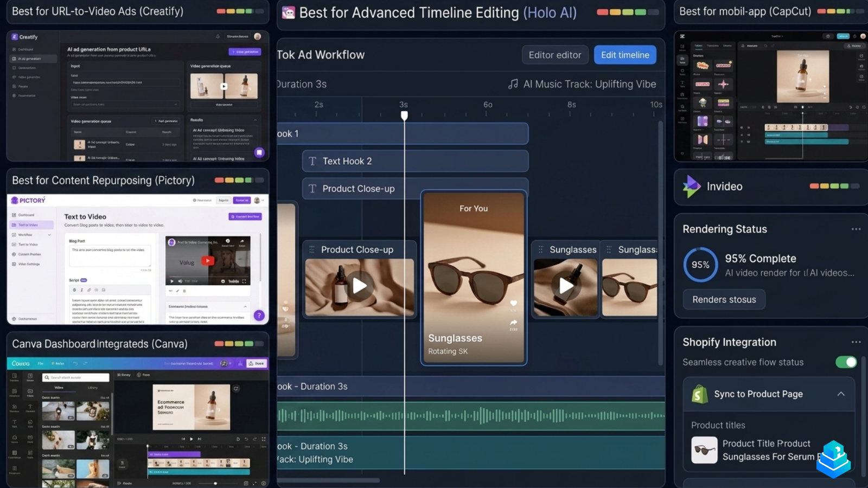Click the share arrow on the For You preview
The width and height of the screenshot is (868, 488).
513,322
